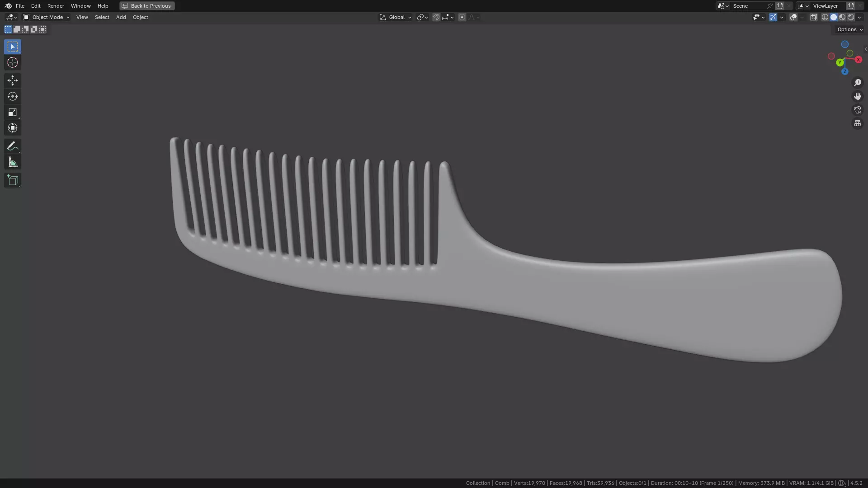Viewport: 868px width, 488px height.
Task: Click the green Y axis on navigation gizmo
Action: coord(840,62)
